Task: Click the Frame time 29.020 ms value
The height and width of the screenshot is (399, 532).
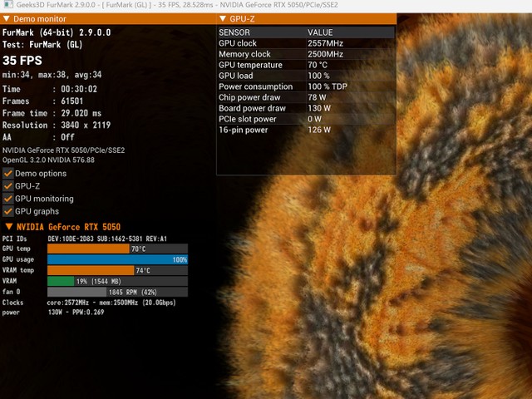Action: click(x=81, y=113)
